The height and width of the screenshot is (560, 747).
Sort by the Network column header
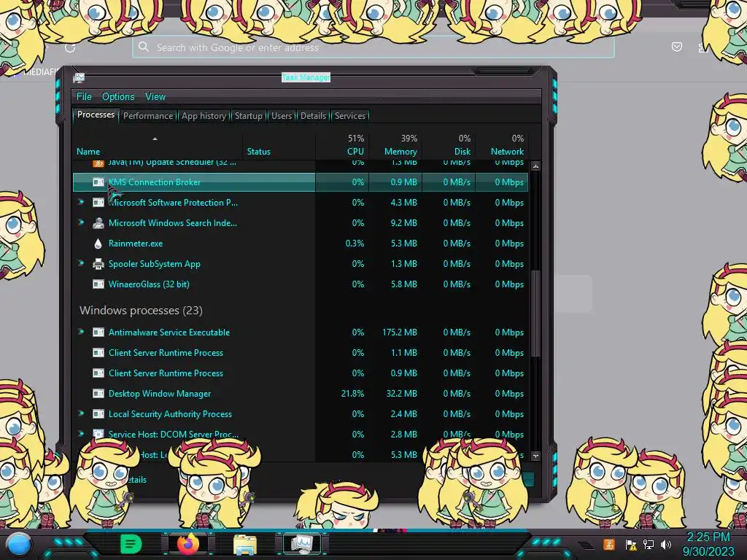coord(508,152)
